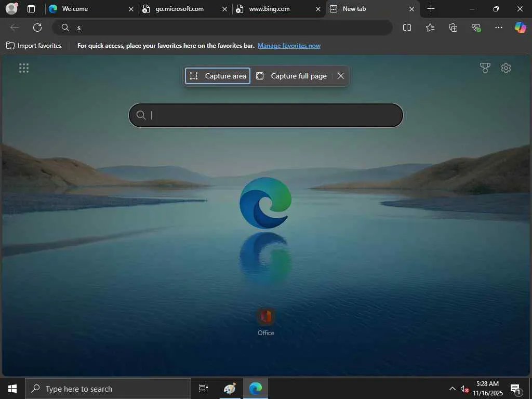Close the New tab tab
The width and height of the screenshot is (532, 399).
pyautogui.click(x=411, y=9)
